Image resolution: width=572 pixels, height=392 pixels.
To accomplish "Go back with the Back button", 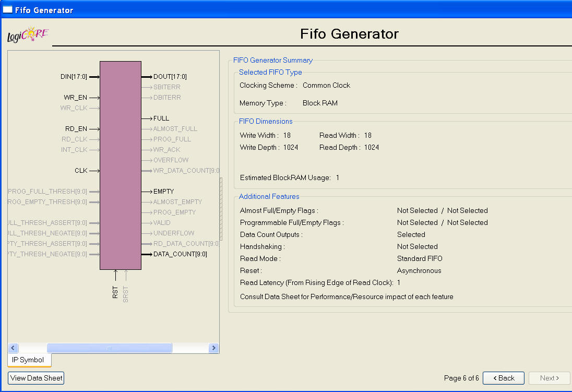I will pos(504,378).
